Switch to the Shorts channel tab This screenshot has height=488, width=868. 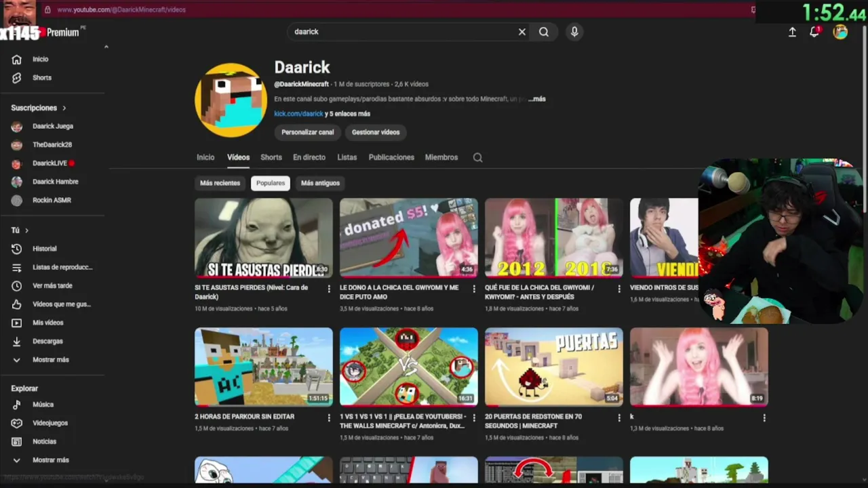[x=271, y=157]
